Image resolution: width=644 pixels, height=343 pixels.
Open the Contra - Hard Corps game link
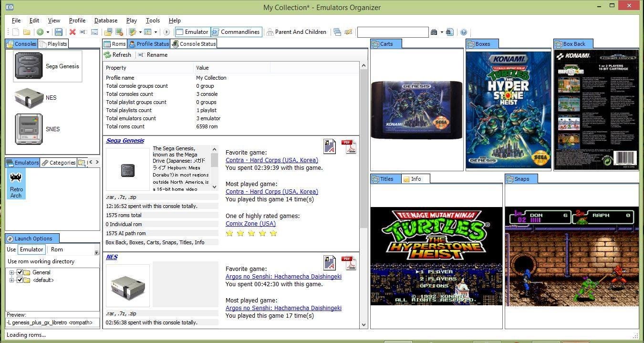point(272,160)
